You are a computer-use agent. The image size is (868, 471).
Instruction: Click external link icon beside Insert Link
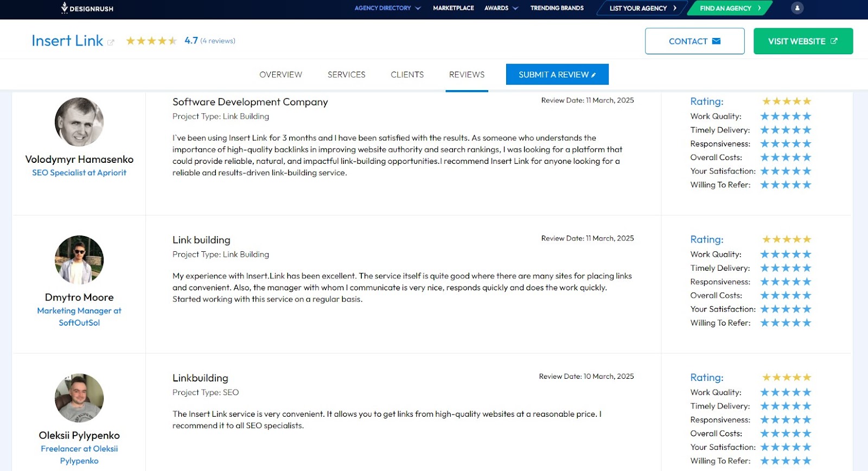click(111, 42)
